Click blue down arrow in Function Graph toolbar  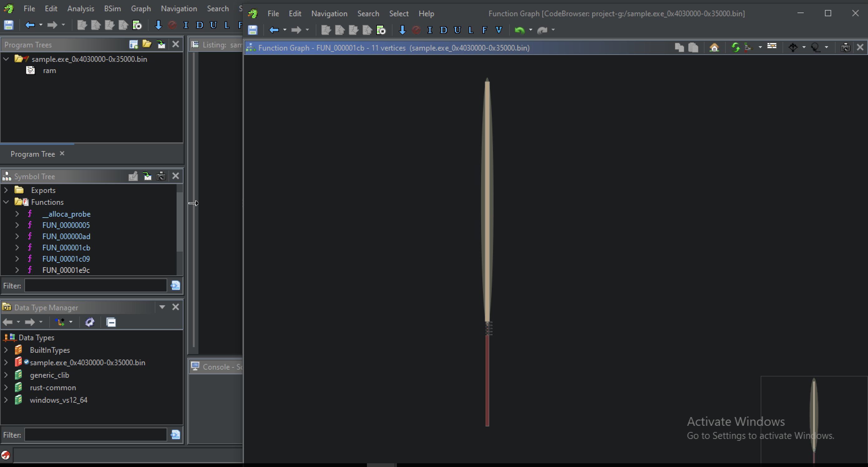402,30
